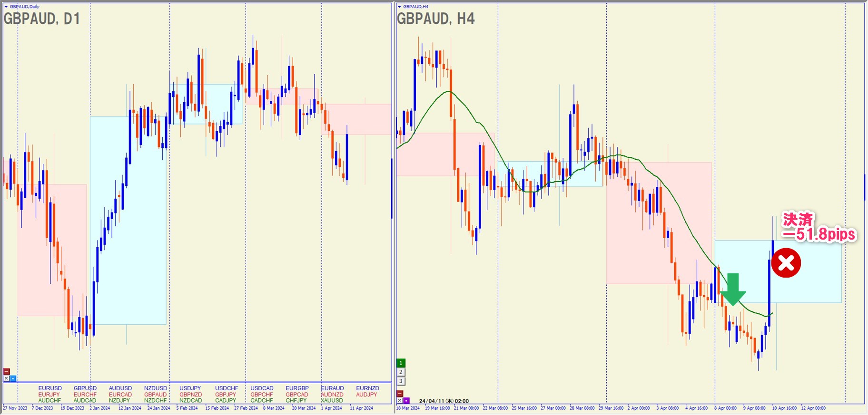Click the 決済 -51.8pips label
Screen dimensions: 868x415
pos(819,227)
